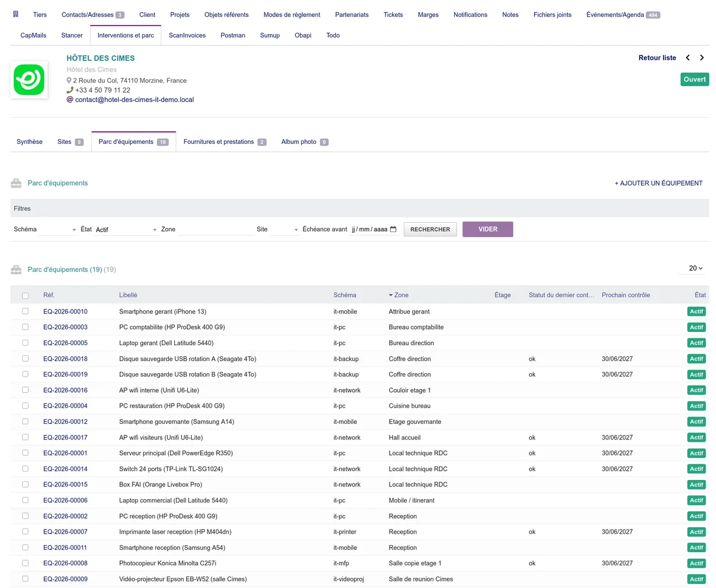716x588 pixels.
Task: Click the Zone column sort arrow
Action: 391,295
